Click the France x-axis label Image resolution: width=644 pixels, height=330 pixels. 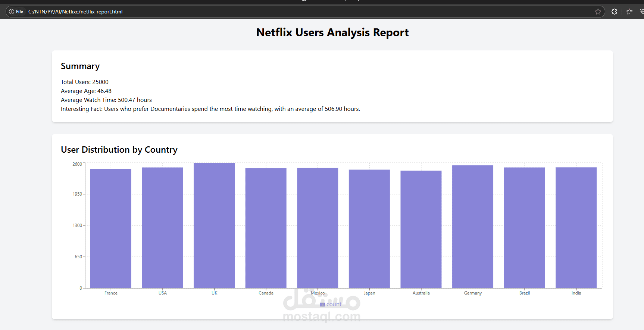pos(111,293)
